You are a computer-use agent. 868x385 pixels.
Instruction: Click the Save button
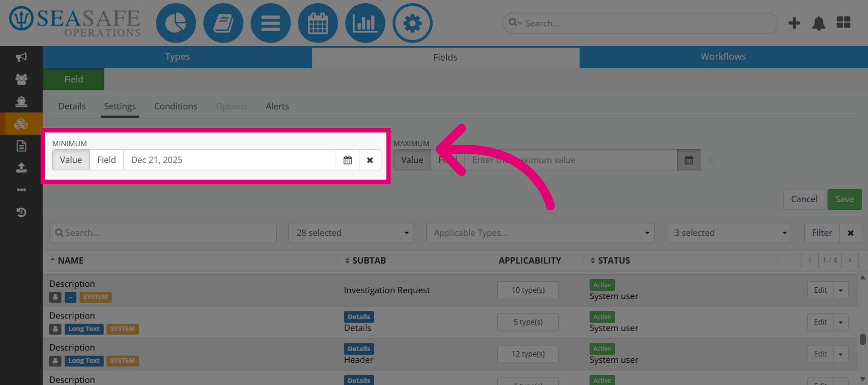tap(844, 200)
